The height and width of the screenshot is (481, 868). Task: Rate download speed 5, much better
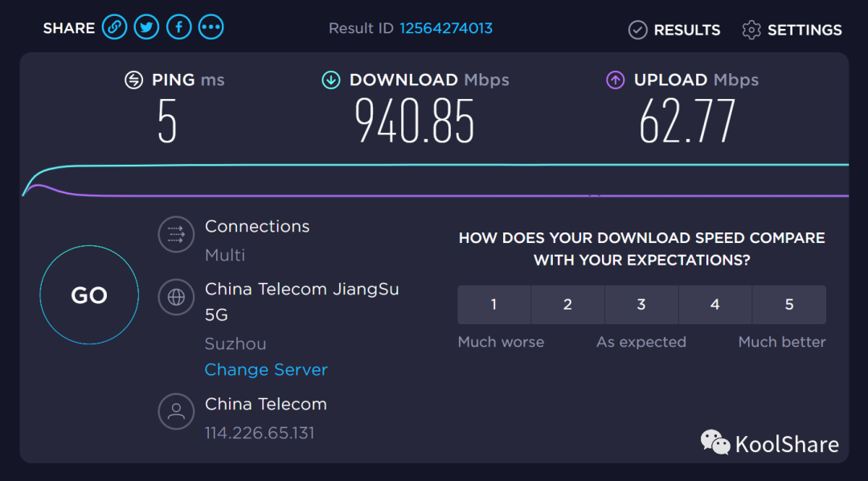[x=789, y=304]
